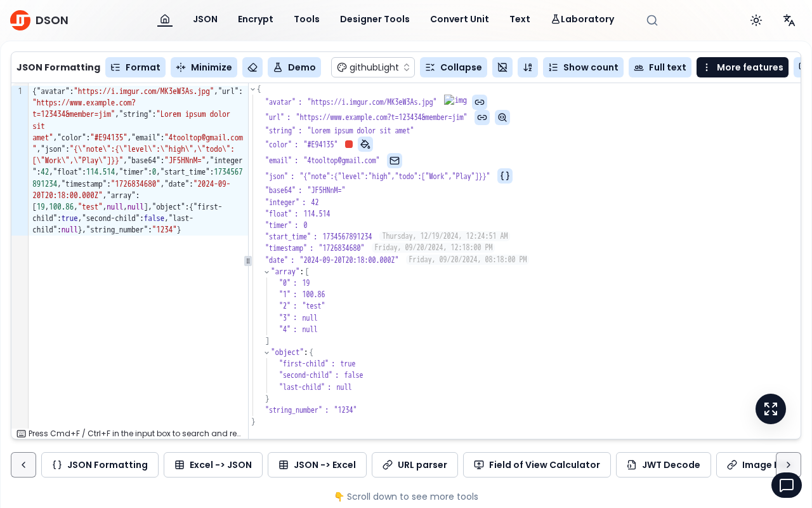Click the hide images icon button
The height and width of the screenshot is (508, 812).
pos(502,67)
